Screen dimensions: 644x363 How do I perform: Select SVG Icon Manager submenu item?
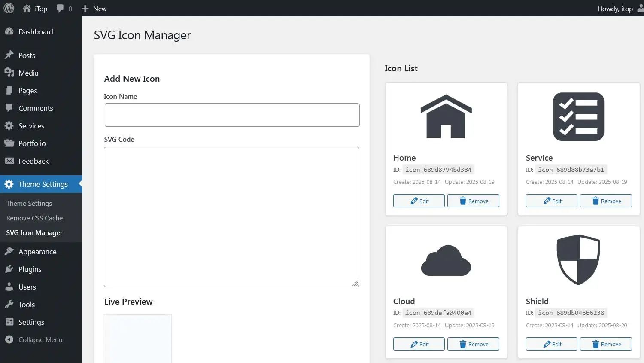(34, 232)
